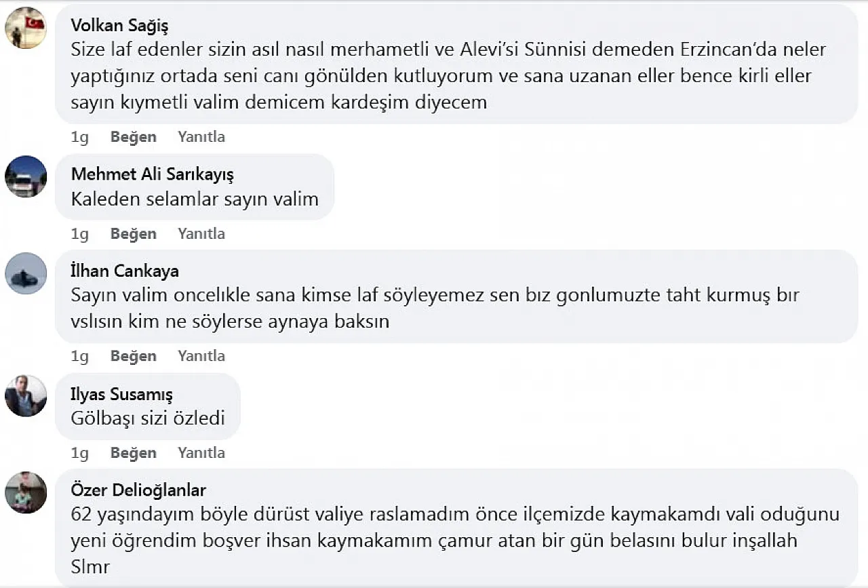Reply to Volkan Sağiş's comment via Yanıtla
Viewport: 868px width, 588px height.
pos(201,137)
